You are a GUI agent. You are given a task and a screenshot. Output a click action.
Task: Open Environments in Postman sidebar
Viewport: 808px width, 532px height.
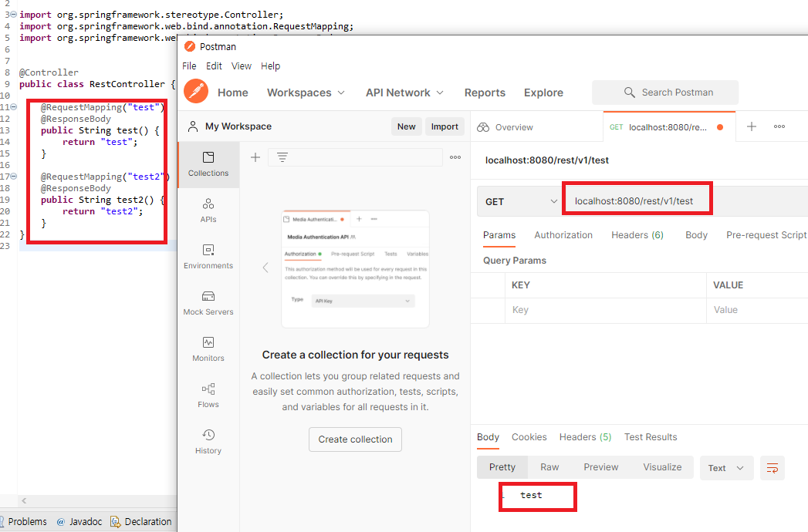(x=208, y=257)
